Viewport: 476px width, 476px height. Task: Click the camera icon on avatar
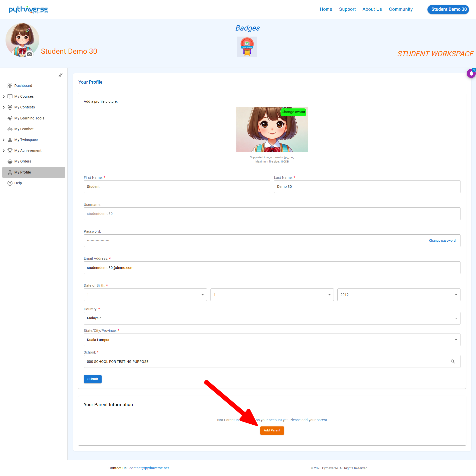(x=30, y=54)
